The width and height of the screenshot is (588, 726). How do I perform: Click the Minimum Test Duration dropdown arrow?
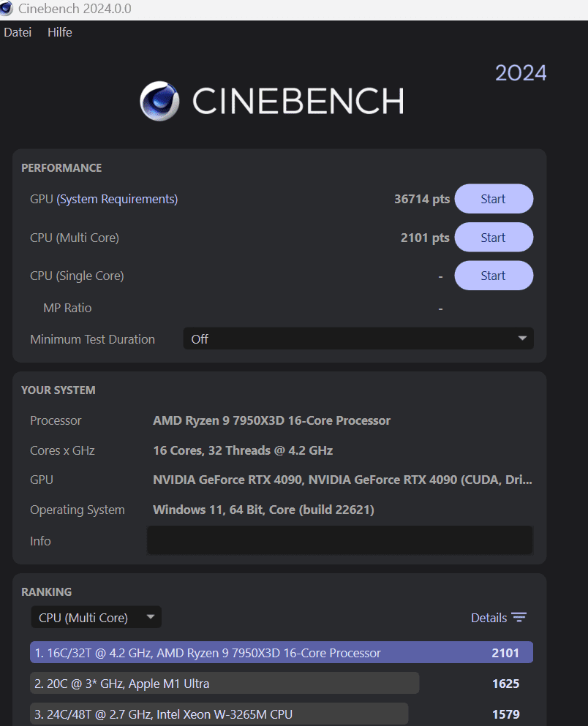click(x=522, y=339)
